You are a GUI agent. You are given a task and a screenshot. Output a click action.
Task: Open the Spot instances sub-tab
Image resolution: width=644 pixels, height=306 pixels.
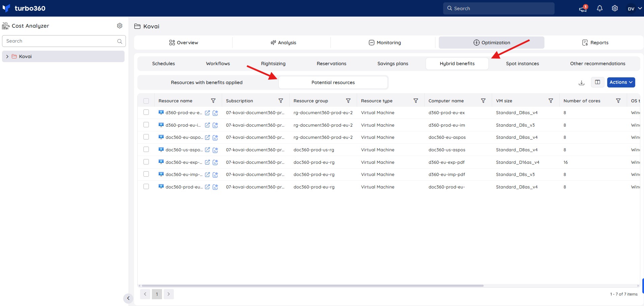click(522, 63)
